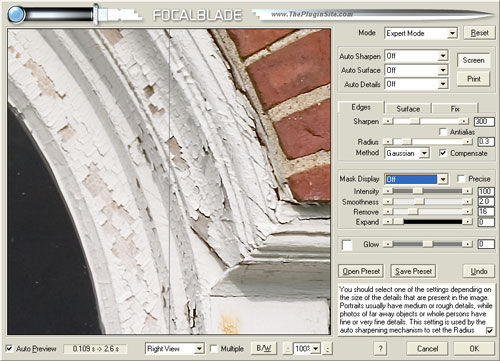Click the Glow color swatch
Screen dimensions: 500x361
[347, 245]
